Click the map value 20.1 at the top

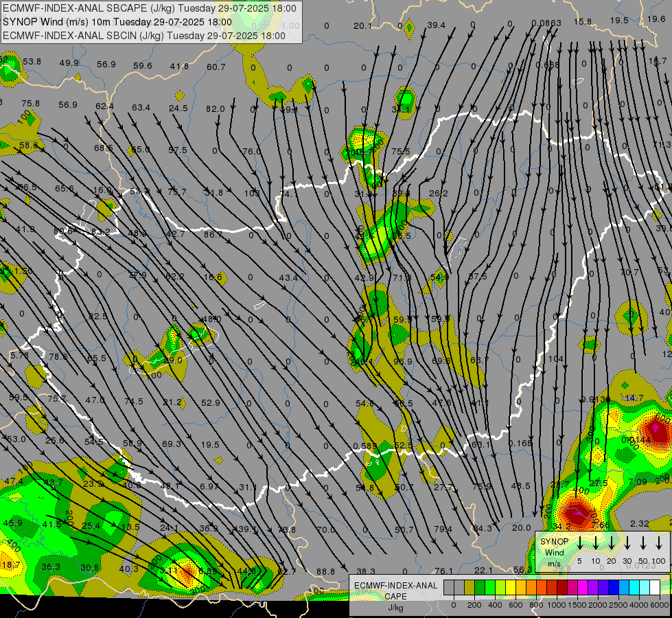point(362,26)
